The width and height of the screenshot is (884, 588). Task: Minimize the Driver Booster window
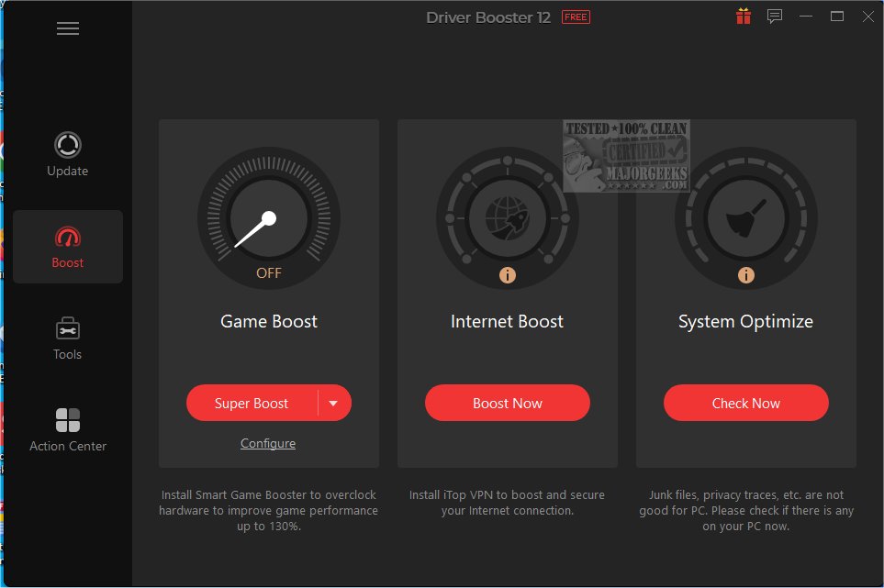pyautogui.click(x=806, y=17)
